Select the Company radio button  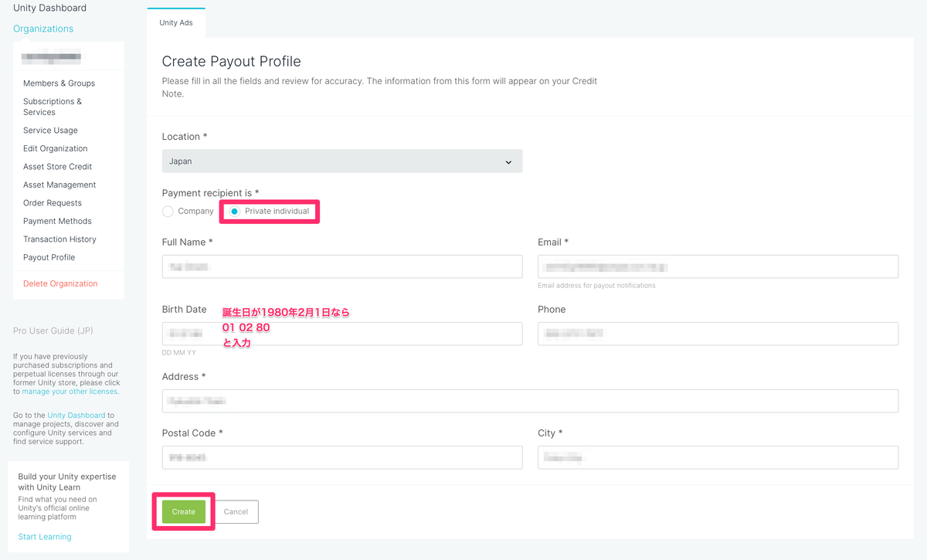click(x=168, y=211)
